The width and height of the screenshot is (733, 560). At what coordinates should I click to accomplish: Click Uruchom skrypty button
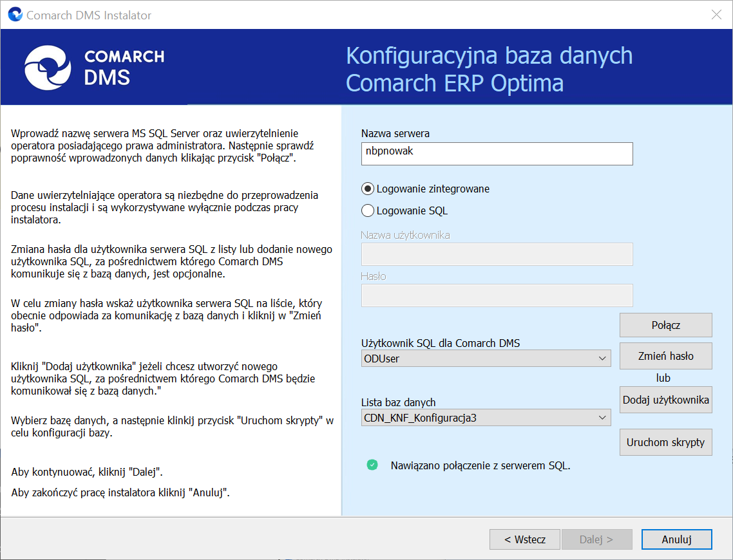[x=665, y=442]
